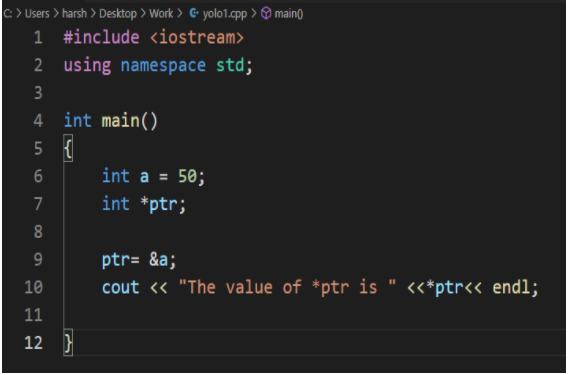This screenshot has height=375, width=568.
Task: Click the C: drive breadcrumb
Action: point(8,14)
